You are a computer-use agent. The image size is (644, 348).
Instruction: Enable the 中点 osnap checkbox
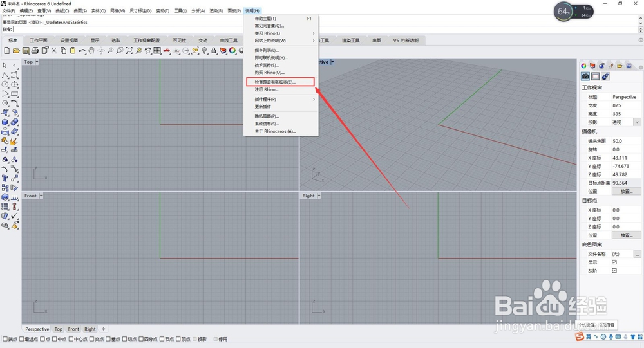[x=55, y=339]
